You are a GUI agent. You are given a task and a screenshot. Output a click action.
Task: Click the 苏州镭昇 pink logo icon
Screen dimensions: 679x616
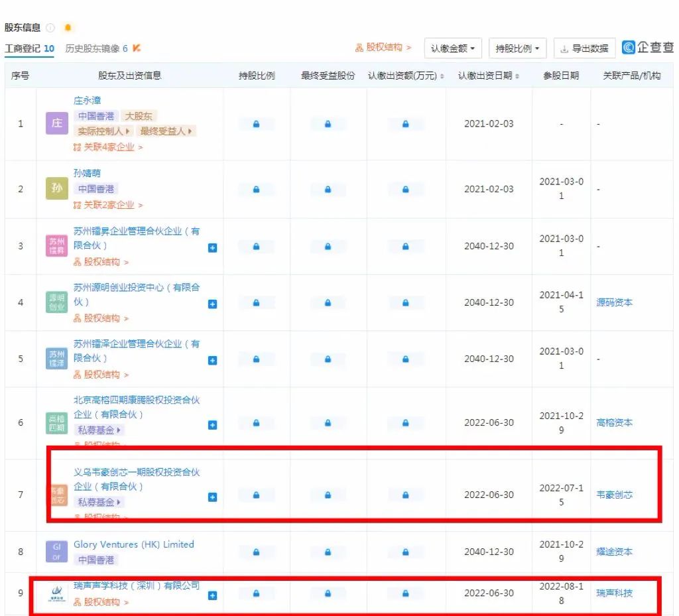pos(57,246)
